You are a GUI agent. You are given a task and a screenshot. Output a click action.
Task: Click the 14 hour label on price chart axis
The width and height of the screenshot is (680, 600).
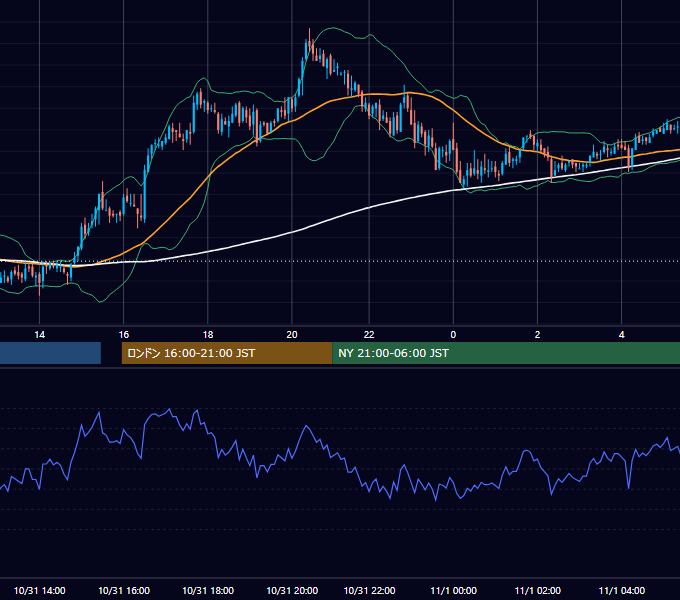39,335
